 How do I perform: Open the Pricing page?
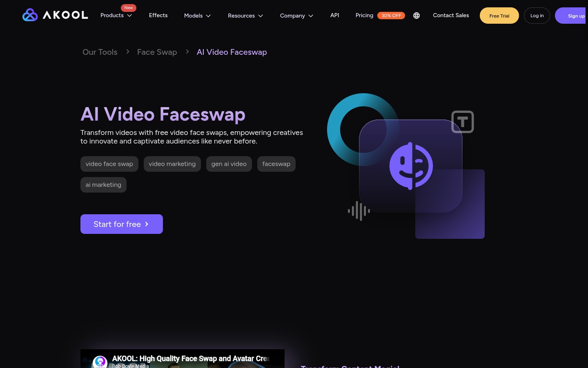364,15
